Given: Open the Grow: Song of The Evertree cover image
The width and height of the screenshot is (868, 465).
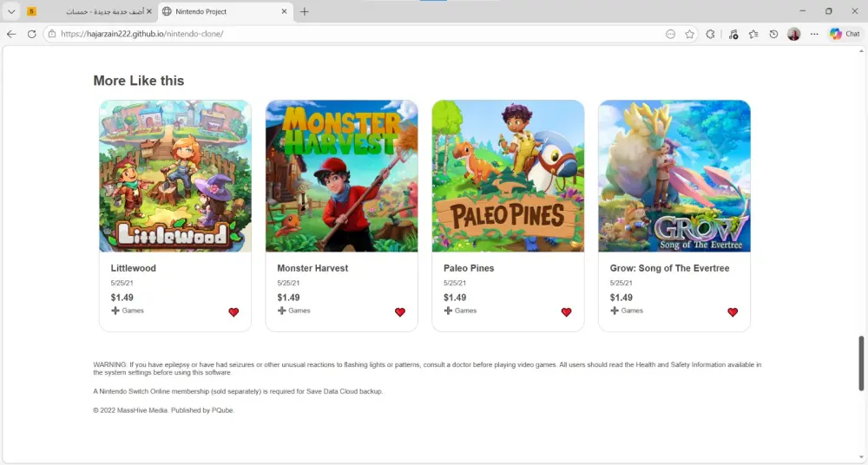Looking at the screenshot, I should [674, 176].
